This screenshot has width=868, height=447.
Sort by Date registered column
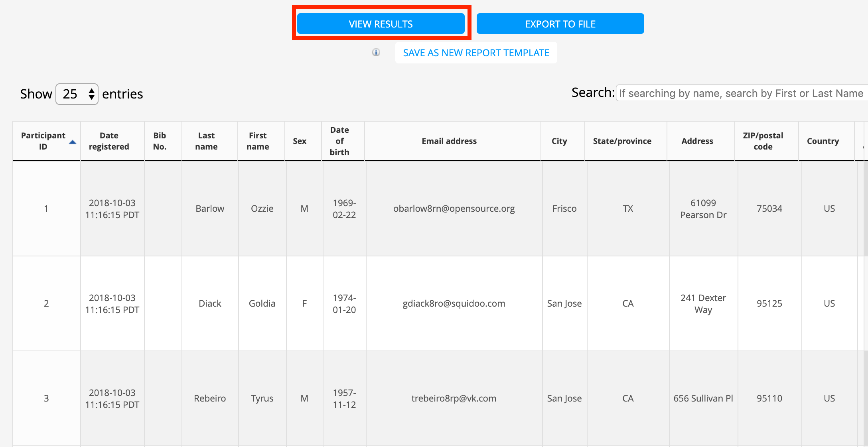click(x=109, y=141)
